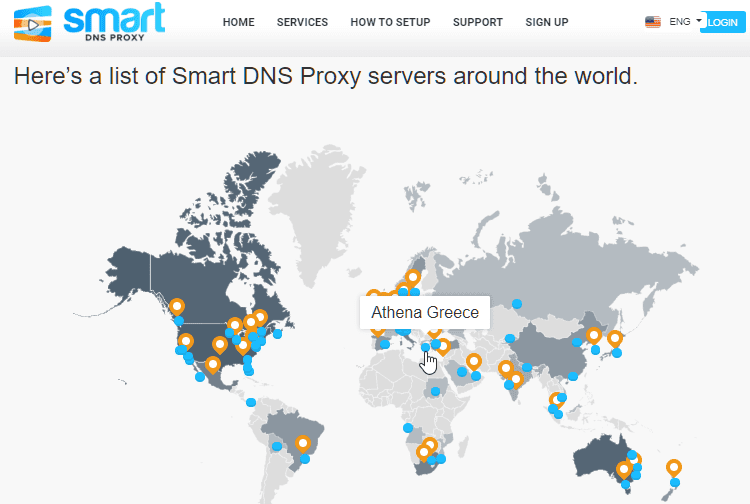
Task: Select the blue dot in Sudan
Action: [x=435, y=391]
